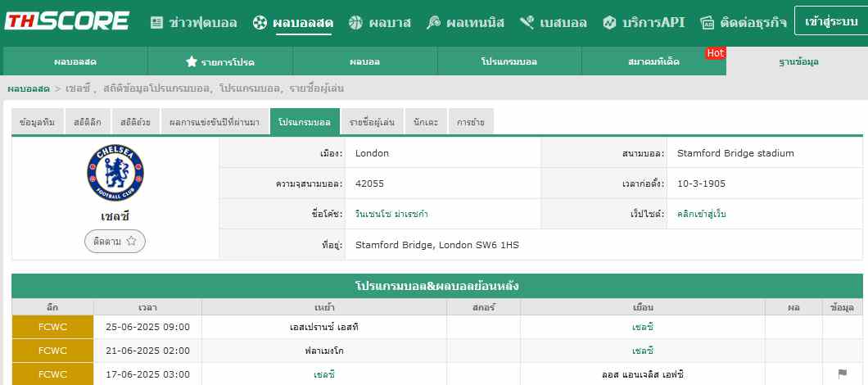The width and height of the screenshot is (868, 385).
Task: Open ผลบอลสด in top menu
Action: tap(303, 23)
